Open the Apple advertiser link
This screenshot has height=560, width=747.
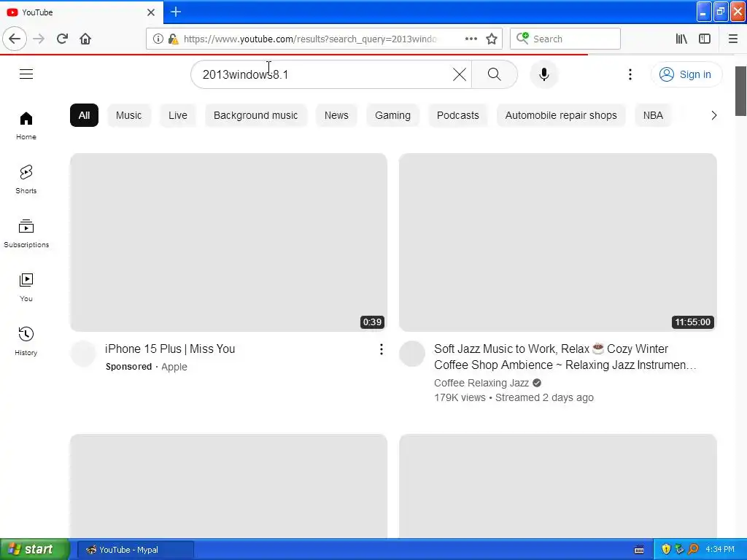coord(174,367)
